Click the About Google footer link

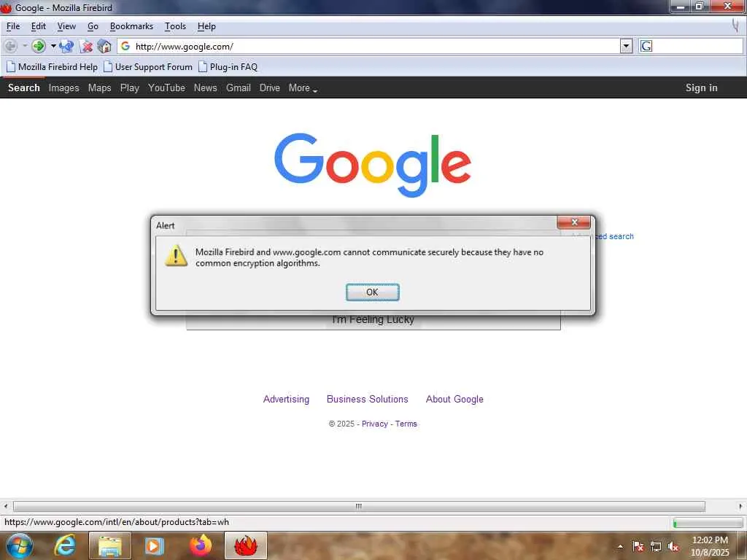pyautogui.click(x=454, y=399)
